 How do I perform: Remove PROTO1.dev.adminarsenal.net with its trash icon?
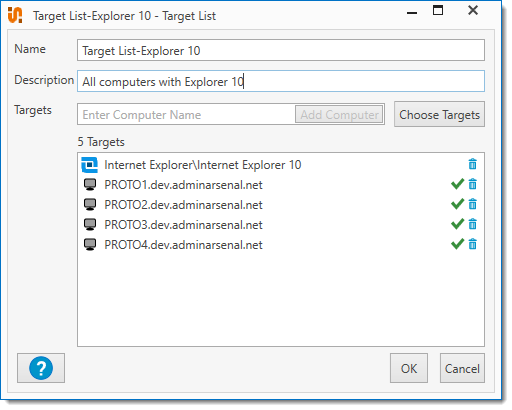coord(472,184)
